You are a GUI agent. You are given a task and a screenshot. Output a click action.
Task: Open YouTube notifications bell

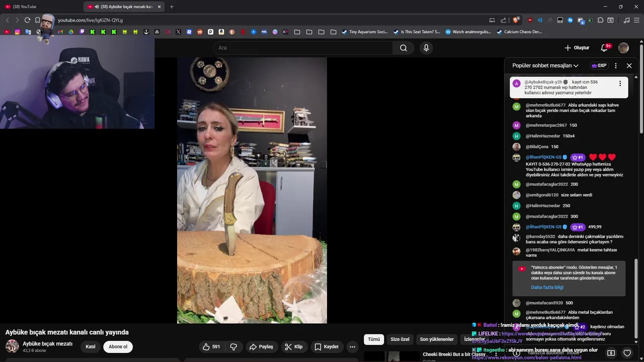(604, 48)
